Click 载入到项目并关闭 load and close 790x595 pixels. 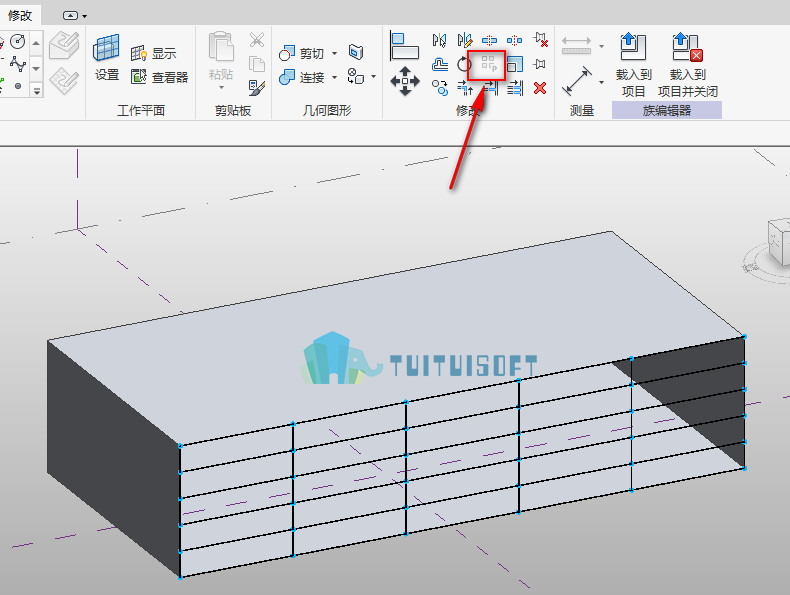tap(688, 65)
